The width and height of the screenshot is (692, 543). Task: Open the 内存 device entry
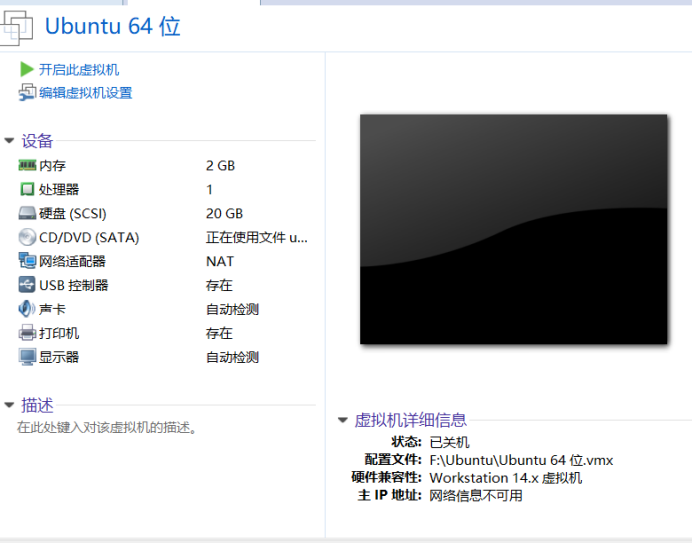pos(53,166)
